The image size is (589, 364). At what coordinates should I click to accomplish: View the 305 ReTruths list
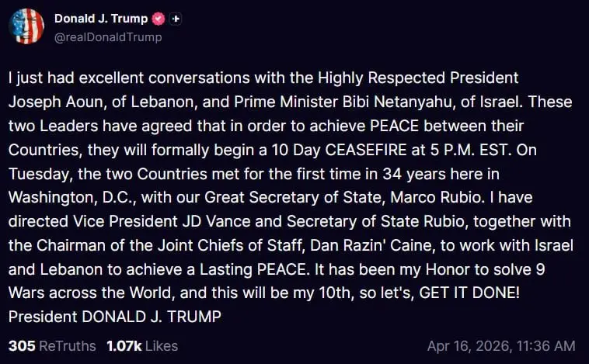(x=52, y=345)
